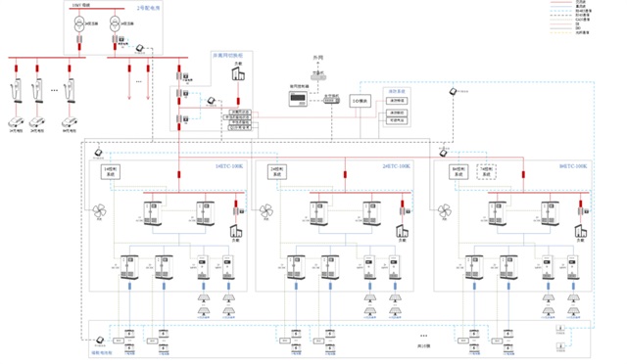Select the 1# control system box
This screenshot has height=364, width=627.
tap(110, 172)
